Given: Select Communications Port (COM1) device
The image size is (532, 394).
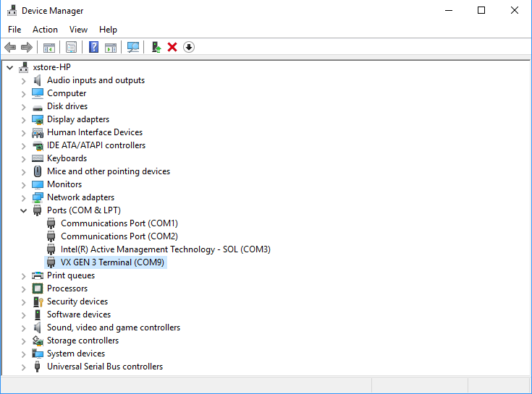Looking at the screenshot, I should (119, 223).
